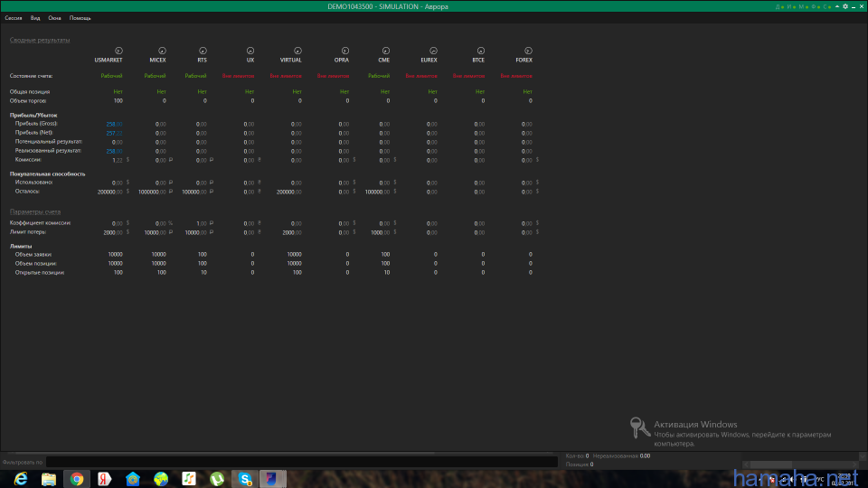The image size is (868, 488).
Task: Click USMARKET Рабочий account status
Action: pos(111,76)
